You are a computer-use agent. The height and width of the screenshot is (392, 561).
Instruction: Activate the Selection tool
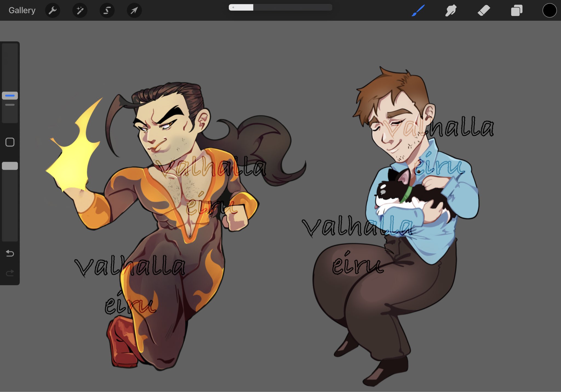107,10
